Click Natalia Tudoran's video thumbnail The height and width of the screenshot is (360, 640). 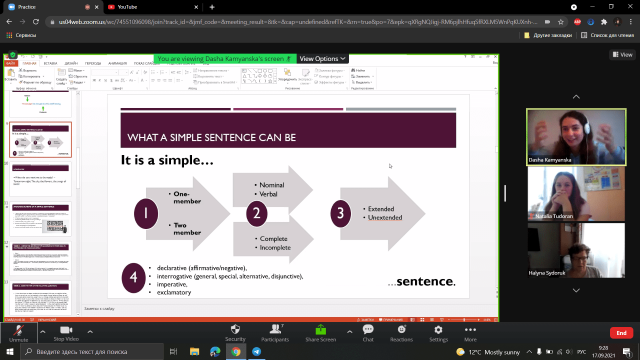pyautogui.click(x=576, y=194)
